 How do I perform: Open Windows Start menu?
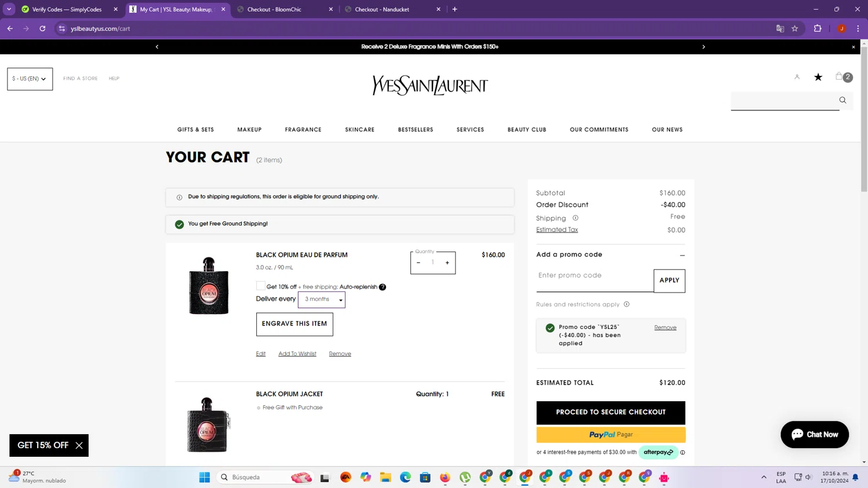pyautogui.click(x=204, y=477)
